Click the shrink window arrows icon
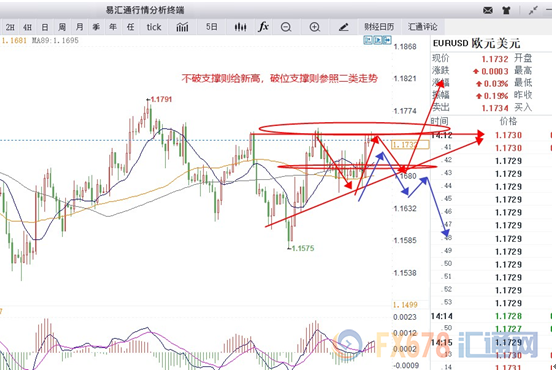The image size is (556, 381). click(x=533, y=10)
